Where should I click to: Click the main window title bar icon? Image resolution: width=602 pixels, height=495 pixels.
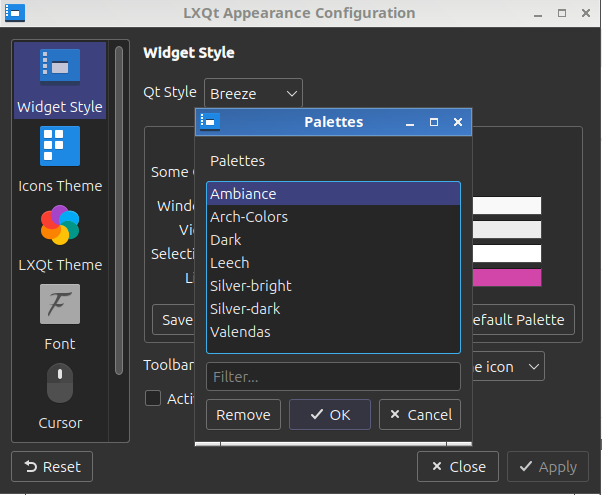coord(15,14)
